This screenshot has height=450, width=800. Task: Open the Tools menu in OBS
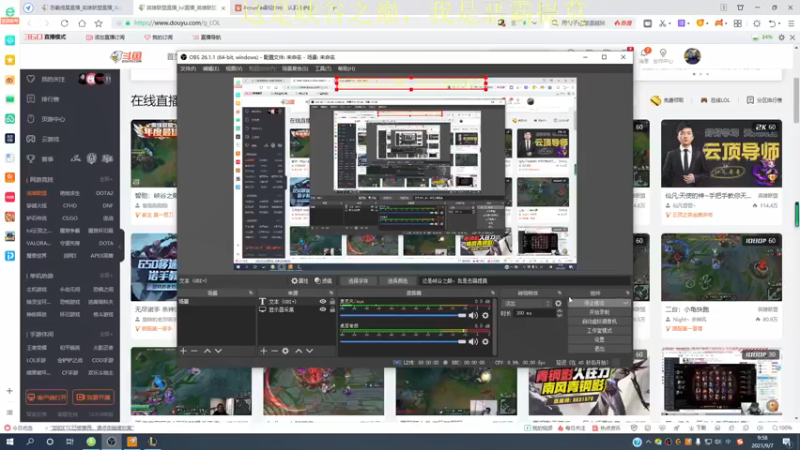(323, 68)
